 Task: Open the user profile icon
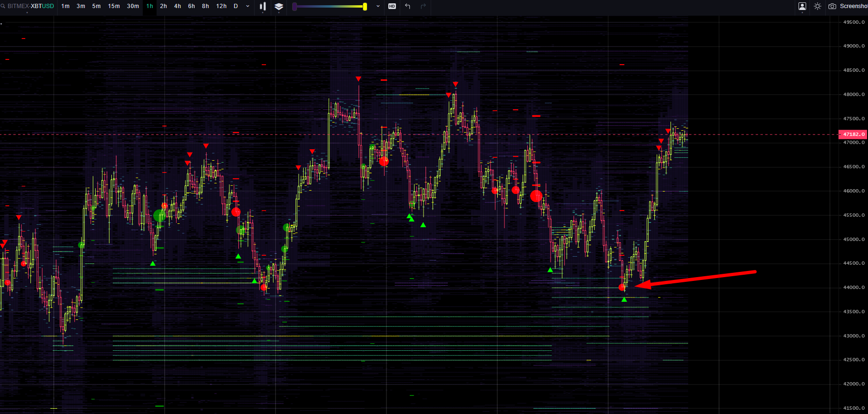pos(802,6)
